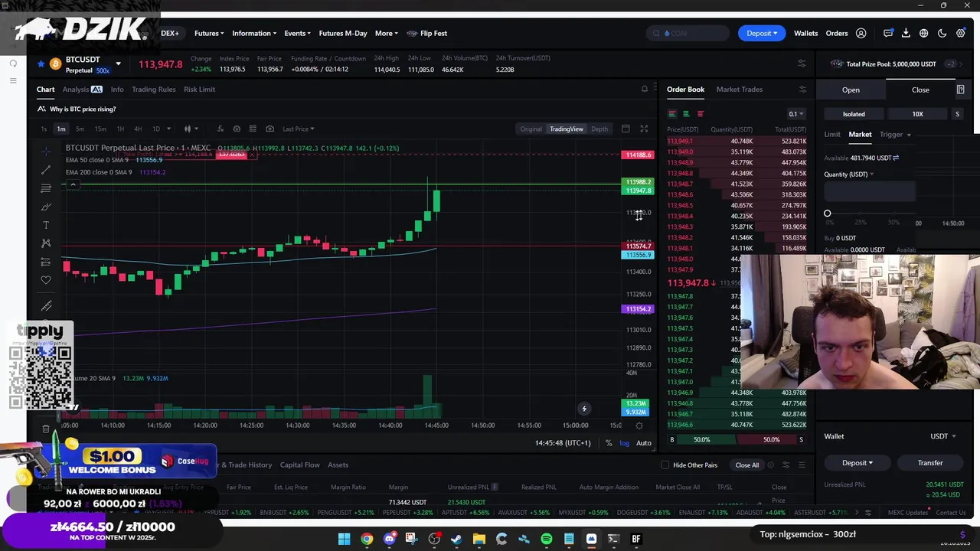Toggle Auto scale on chart
Screen dimensions: 980x551
(644, 443)
